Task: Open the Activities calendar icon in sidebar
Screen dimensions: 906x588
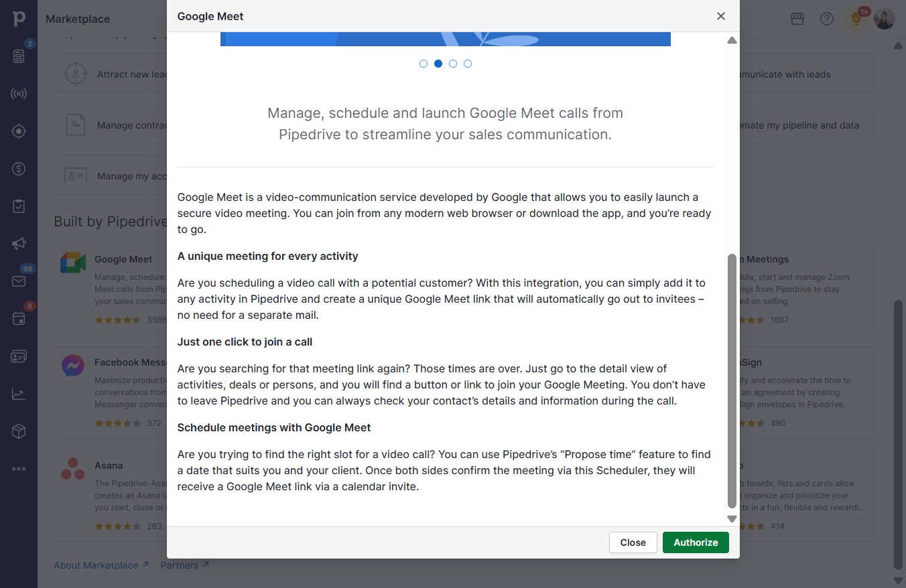Action: (x=19, y=319)
